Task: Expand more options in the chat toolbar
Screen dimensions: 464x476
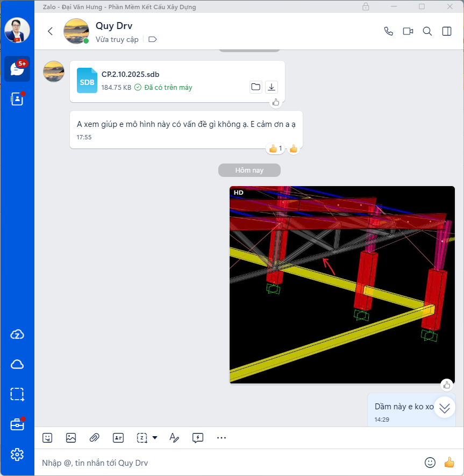Action: [x=222, y=438]
